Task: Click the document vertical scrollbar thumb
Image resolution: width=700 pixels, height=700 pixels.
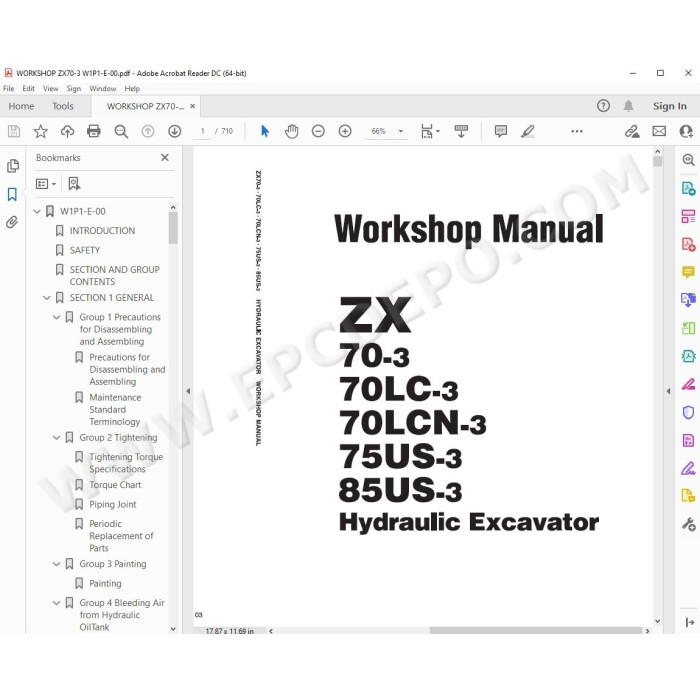Action: [x=658, y=162]
